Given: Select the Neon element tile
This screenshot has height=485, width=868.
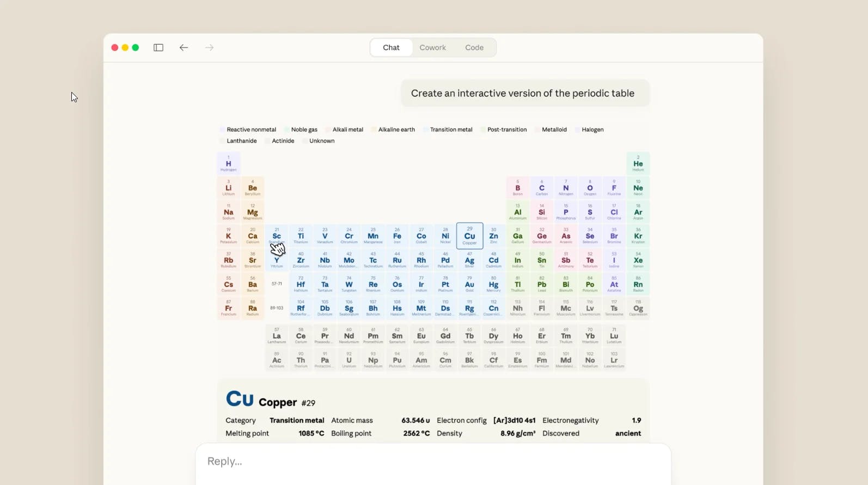Looking at the screenshot, I should (638, 187).
